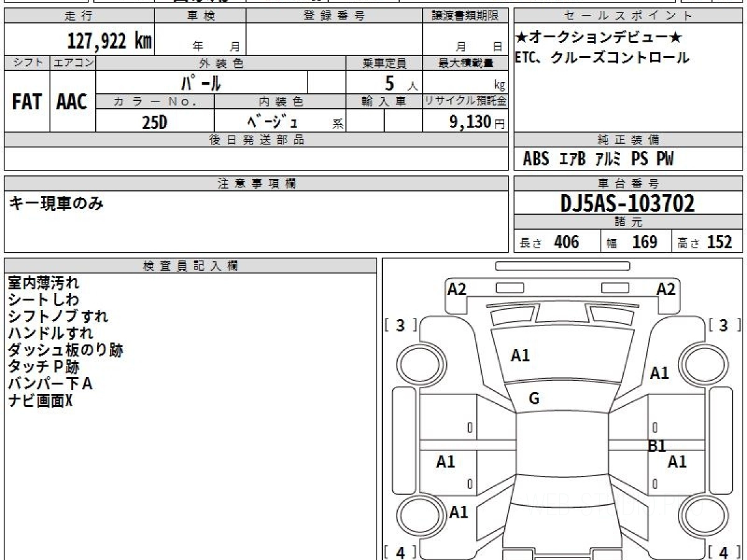Click the ABS equipment entry

pyautogui.click(x=536, y=159)
